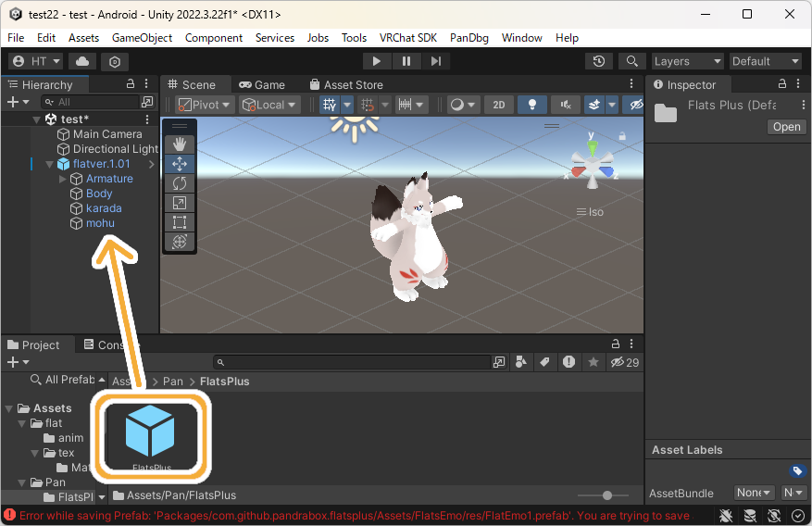This screenshot has width=812, height=526.
Task: Open Project panel three-dot options menu
Action: [x=631, y=344]
